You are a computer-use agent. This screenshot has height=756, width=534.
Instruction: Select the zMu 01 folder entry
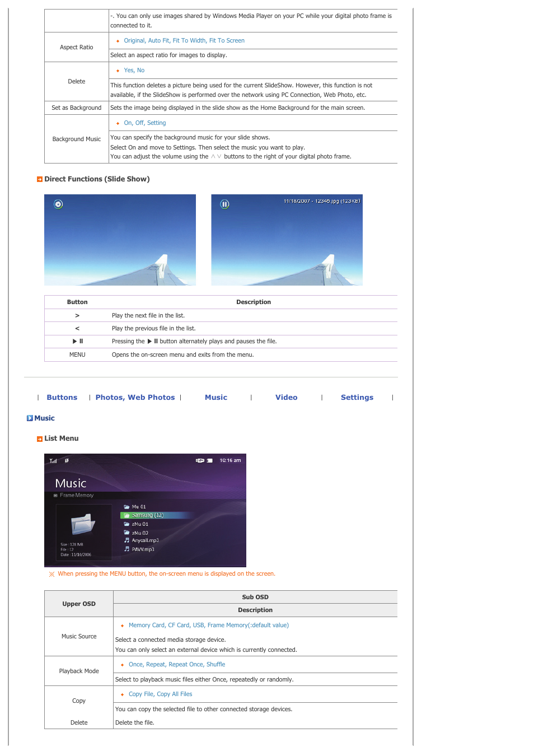(136, 524)
